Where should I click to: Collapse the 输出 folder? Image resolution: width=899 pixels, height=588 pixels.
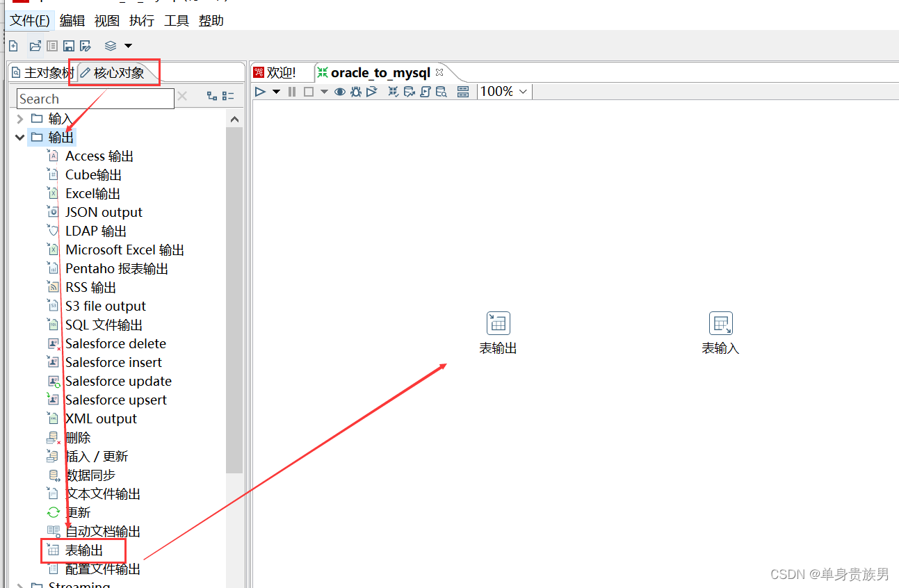point(19,138)
